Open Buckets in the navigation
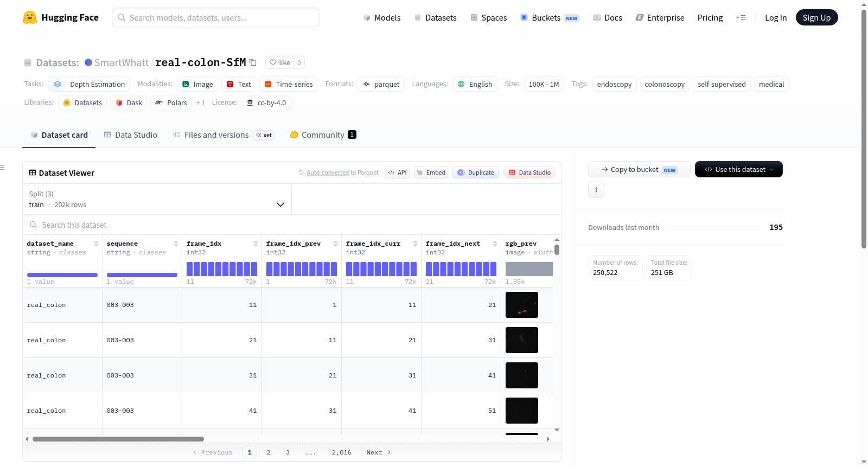 550,17
